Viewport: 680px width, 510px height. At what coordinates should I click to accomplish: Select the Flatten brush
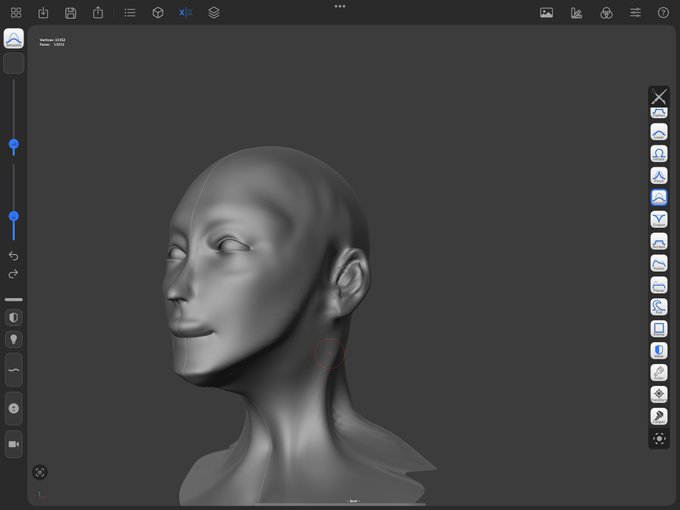(659, 113)
